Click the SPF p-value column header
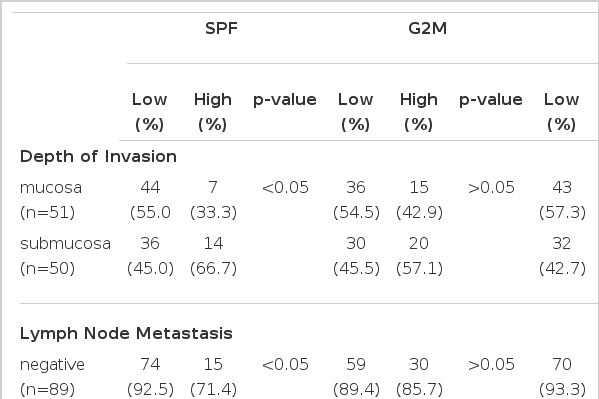The height and width of the screenshot is (399, 599). tap(285, 100)
